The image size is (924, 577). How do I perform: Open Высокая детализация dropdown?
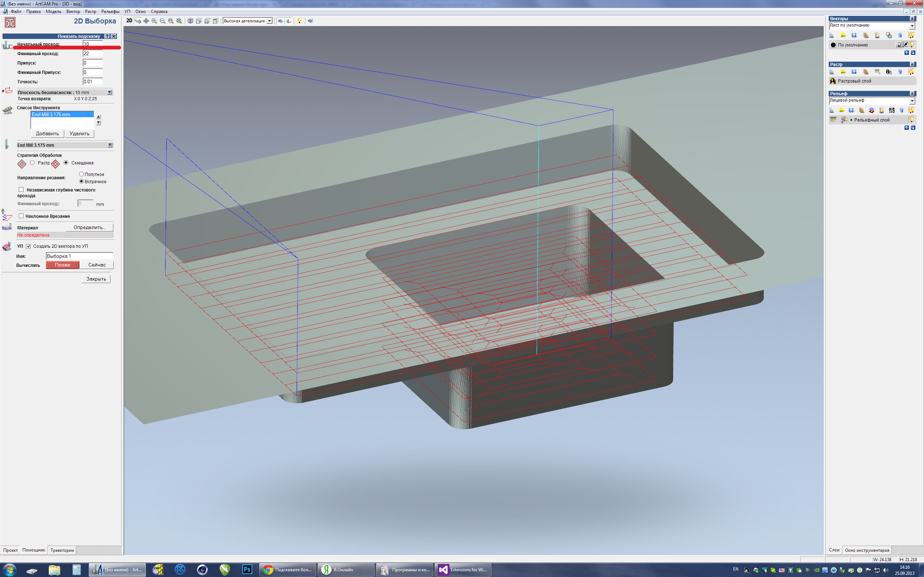[270, 21]
